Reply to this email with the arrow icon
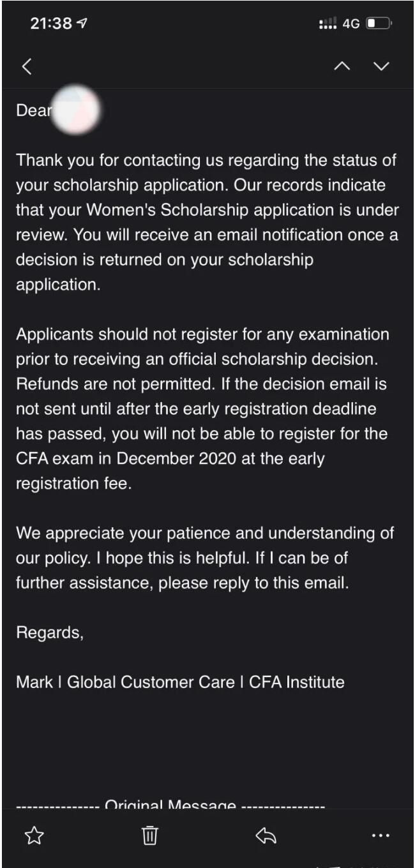 pos(265,835)
